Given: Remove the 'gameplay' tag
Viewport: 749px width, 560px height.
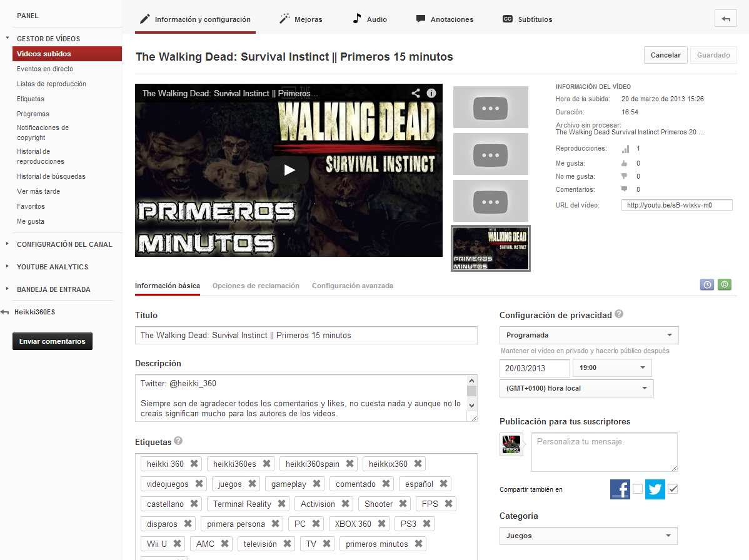Looking at the screenshot, I should coord(317,484).
